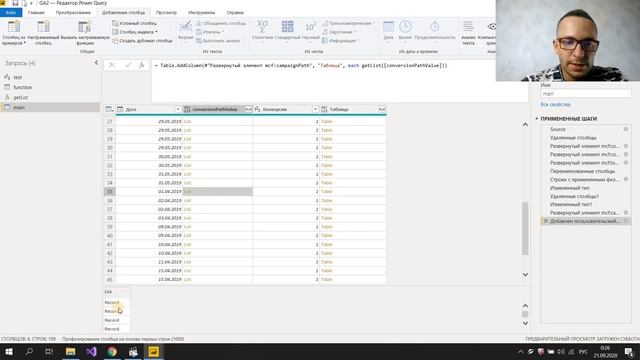Click the Дата column type icon
The image size is (640, 360).
pos(120,109)
